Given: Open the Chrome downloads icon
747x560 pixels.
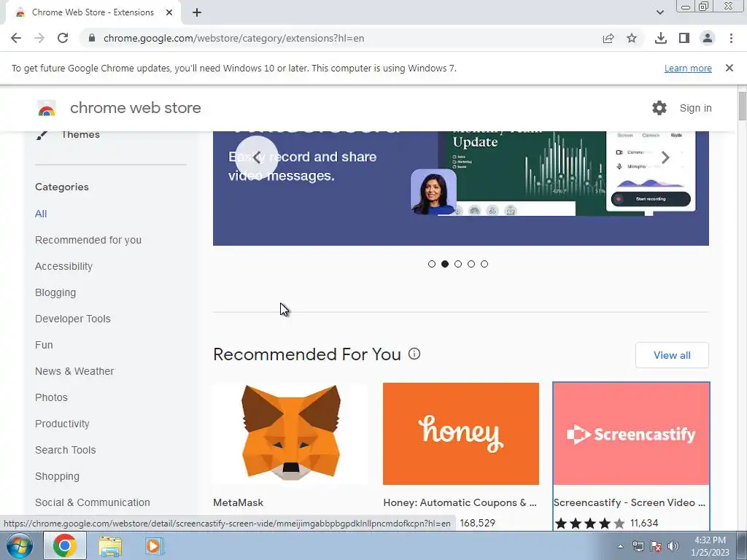Looking at the screenshot, I should (x=661, y=38).
